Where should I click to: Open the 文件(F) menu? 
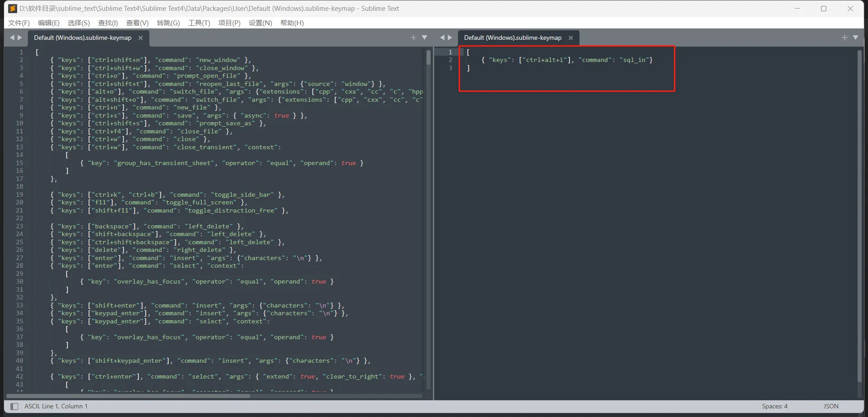point(19,23)
